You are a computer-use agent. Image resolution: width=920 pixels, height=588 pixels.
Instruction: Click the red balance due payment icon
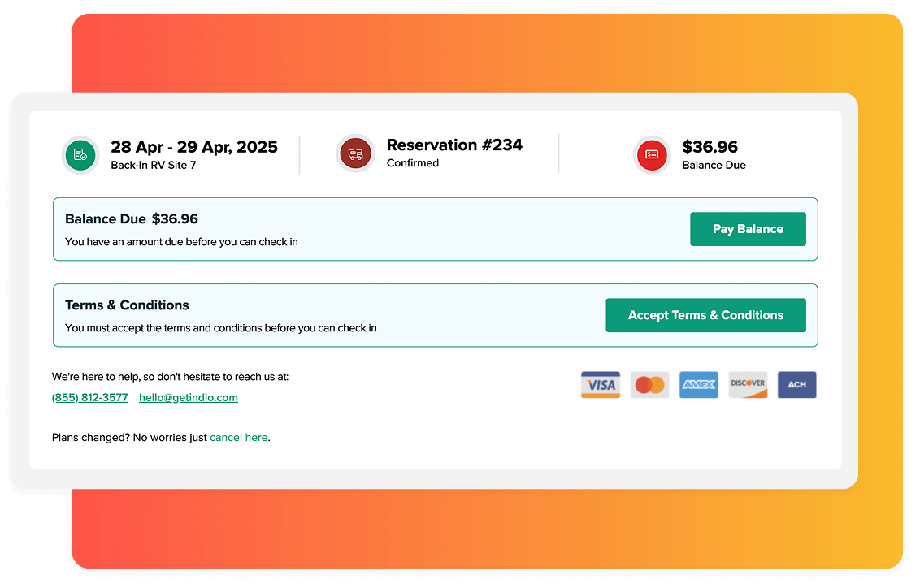pos(651,154)
